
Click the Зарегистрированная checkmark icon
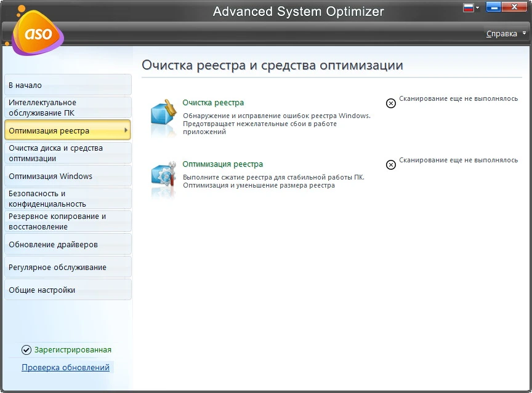(x=26, y=350)
